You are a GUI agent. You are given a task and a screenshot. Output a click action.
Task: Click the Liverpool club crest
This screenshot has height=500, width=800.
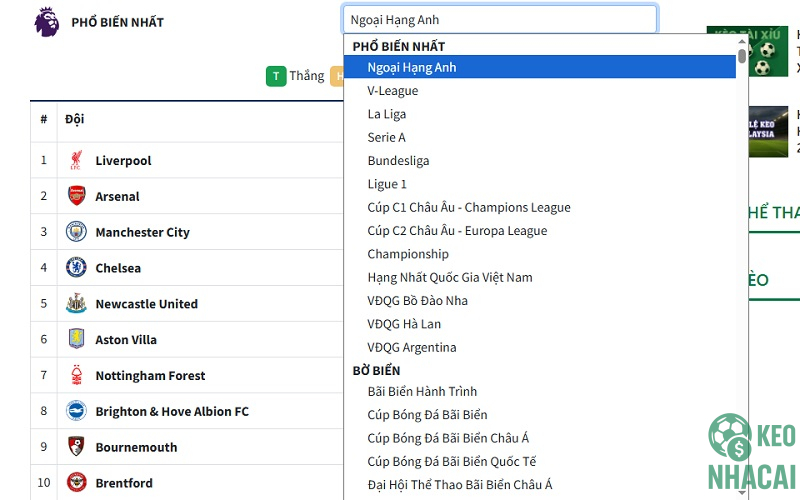tap(77, 161)
